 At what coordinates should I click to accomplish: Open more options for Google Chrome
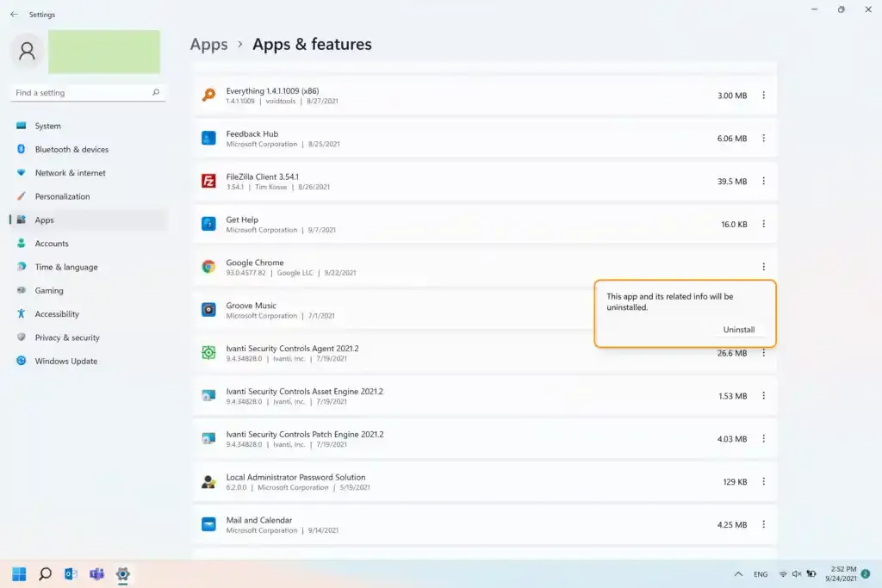pyautogui.click(x=763, y=267)
